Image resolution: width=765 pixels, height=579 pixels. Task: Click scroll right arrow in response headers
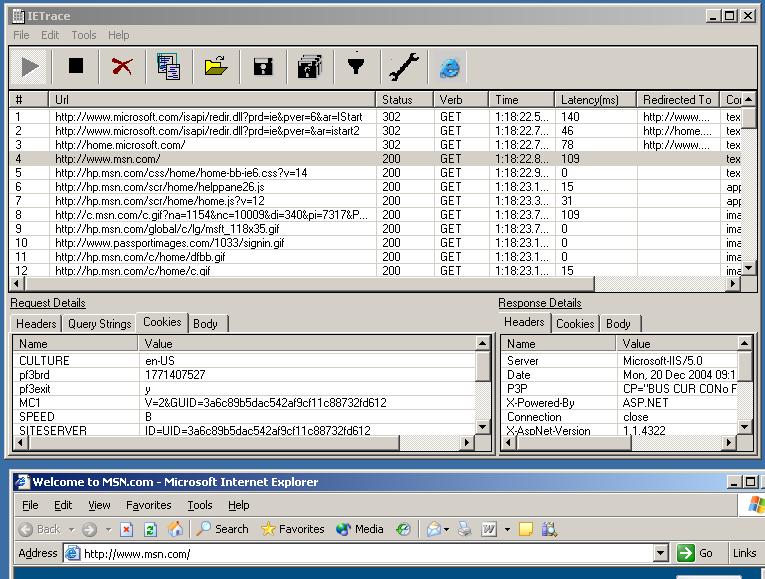[x=728, y=443]
